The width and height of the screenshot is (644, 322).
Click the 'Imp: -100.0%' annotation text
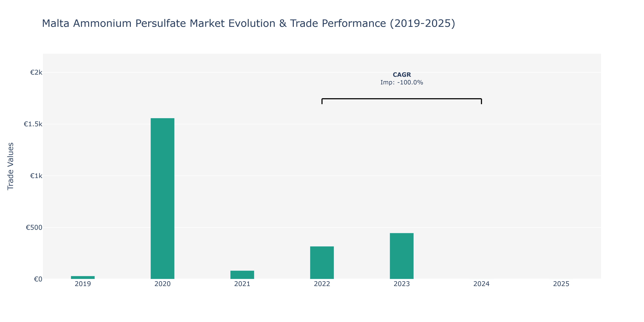tap(402, 83)
